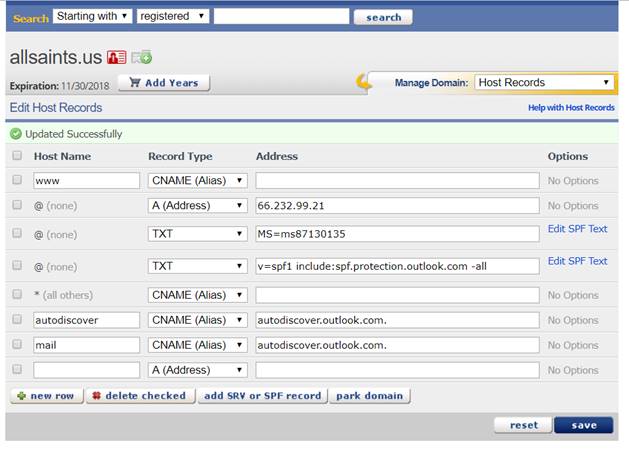This screenshot has width=629, height=452.
Task: Click the red contact card icon beside allsaints.us
Action: (x=117, y=57)
